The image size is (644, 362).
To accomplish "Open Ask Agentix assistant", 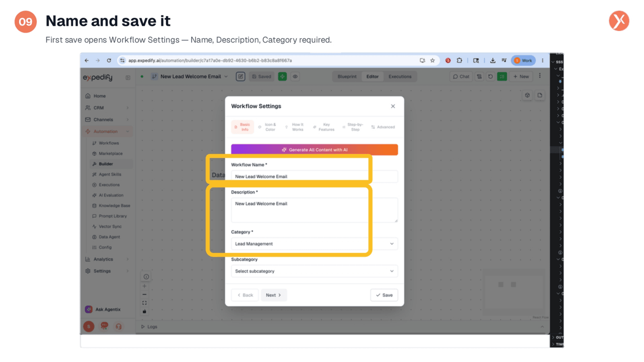I will tap(103, 309).
